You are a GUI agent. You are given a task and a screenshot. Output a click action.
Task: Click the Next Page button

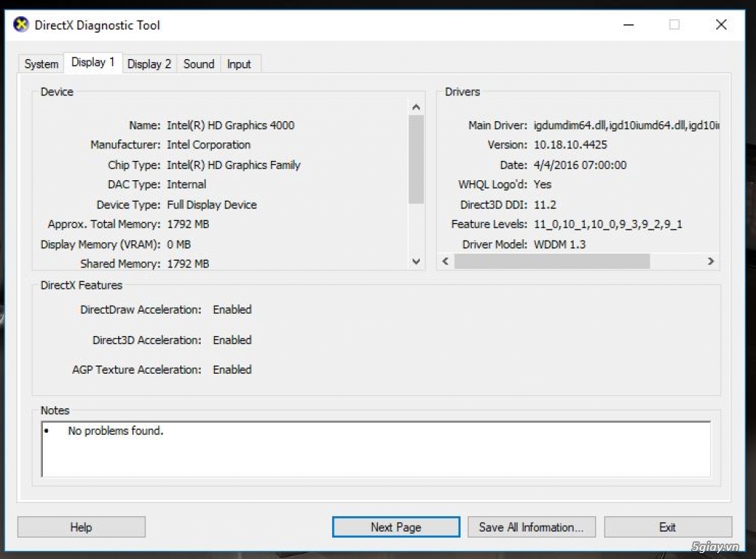pyautogui.click(x=396, y=527)
